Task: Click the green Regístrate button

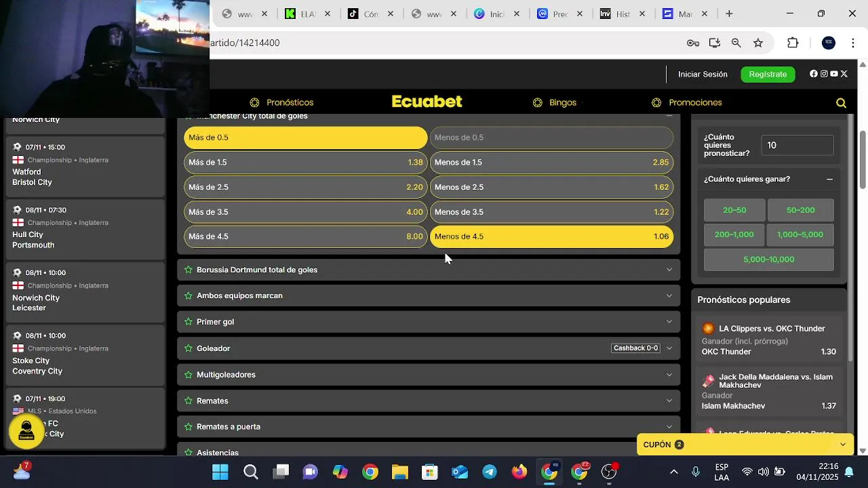Action: coord(768,75)
